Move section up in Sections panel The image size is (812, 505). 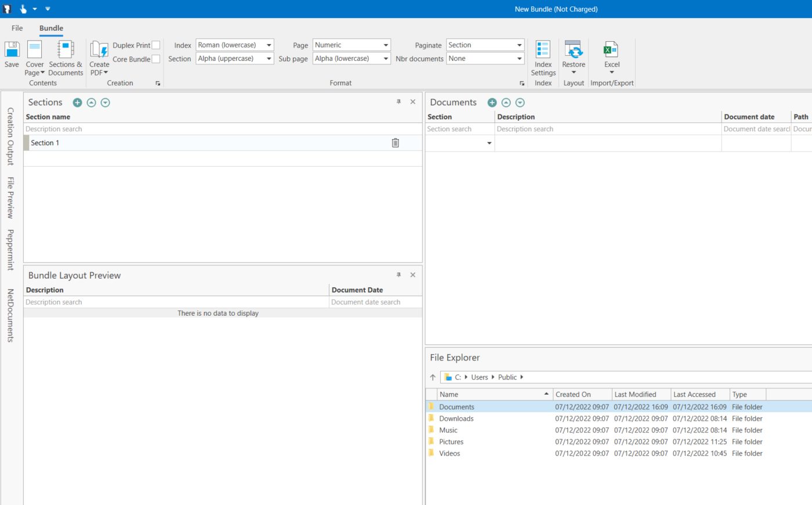pyautogui.click(x=91, y=103)
